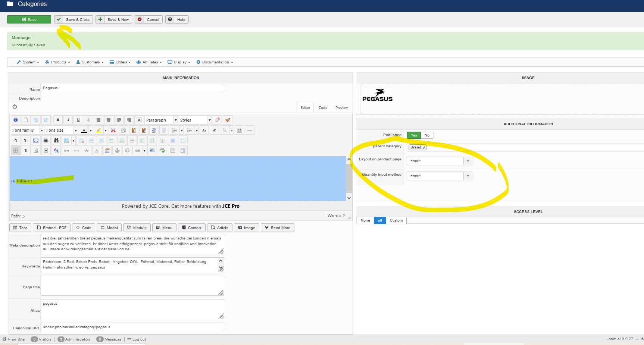Apply bold formatting in the editor
The image size is (644, 345).
point(58,120)
